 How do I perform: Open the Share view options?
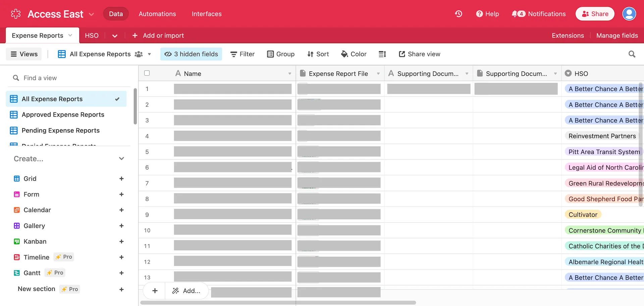click(419, 54)
